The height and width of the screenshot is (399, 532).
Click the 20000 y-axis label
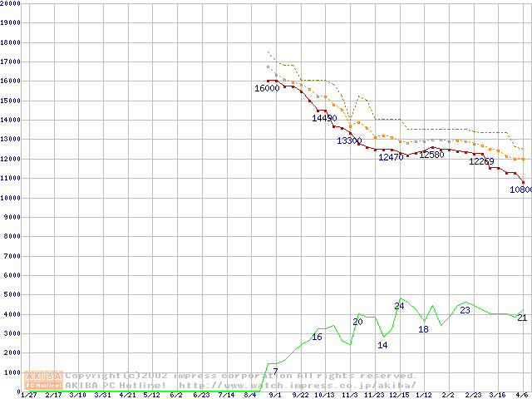coord(11,3)
